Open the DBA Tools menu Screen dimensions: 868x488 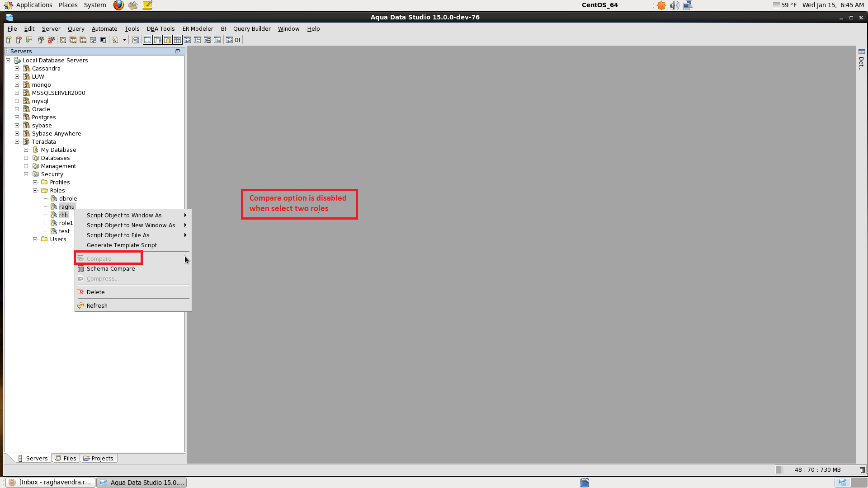pyautogui.click(x=160, y=29)
